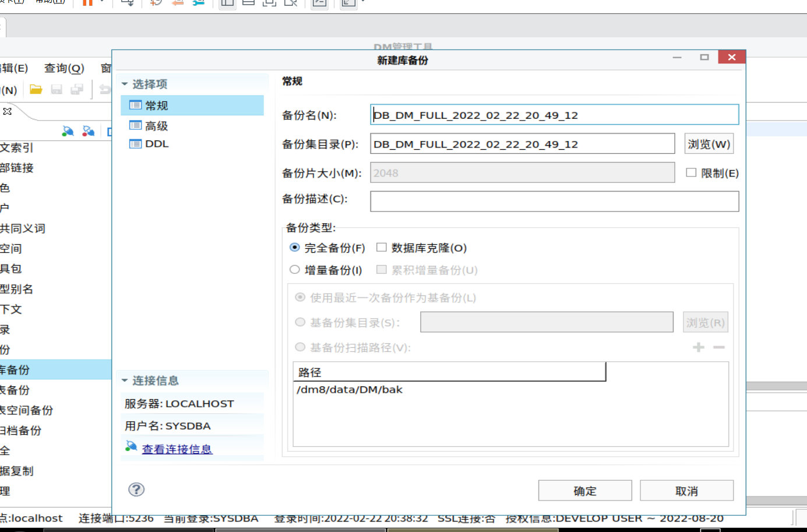Select the 部链接 node in navigator tree

17,168
